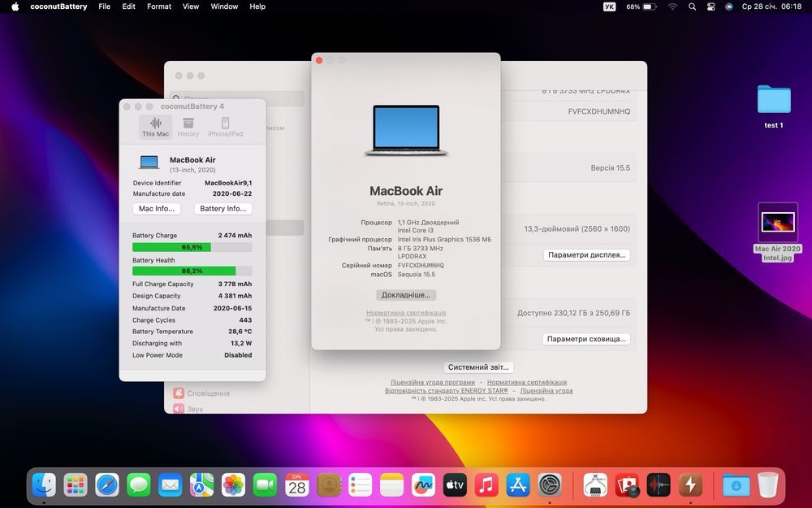This screenshot has height=508, width=812.
Task: Open Параметри дисплея... settings
Action: (x=586, y=255)
